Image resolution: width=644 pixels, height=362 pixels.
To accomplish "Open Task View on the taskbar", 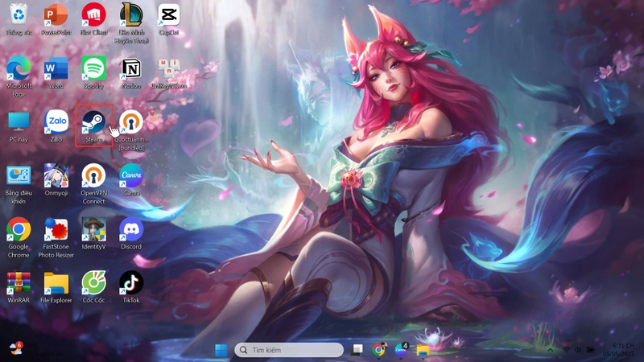I will [357, 350].
